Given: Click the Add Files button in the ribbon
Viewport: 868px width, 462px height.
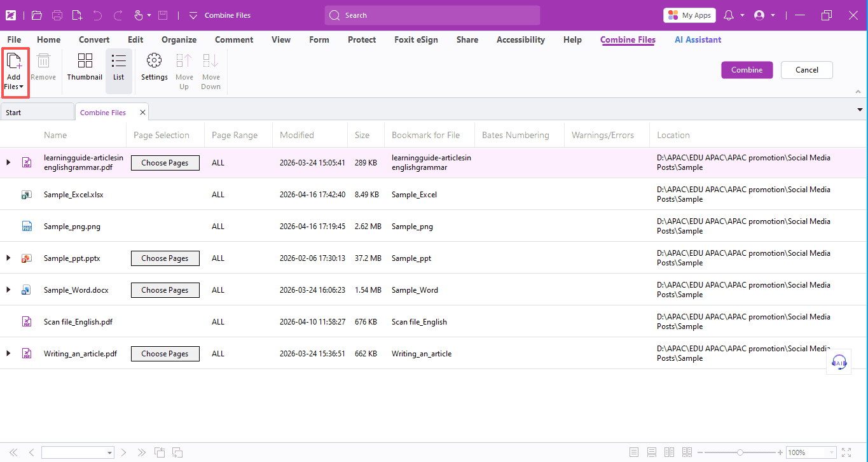Looking at the screenshot, I should click(14, 72).
